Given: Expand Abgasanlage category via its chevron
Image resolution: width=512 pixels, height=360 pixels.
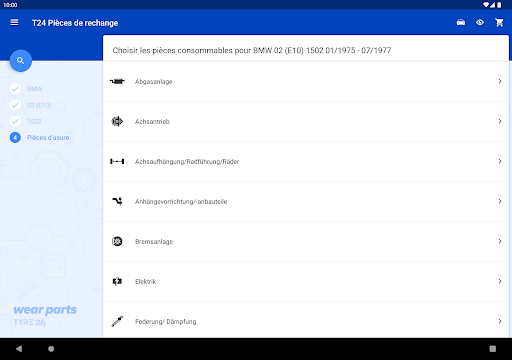Looking at the screenshot, I should [500, 81].
